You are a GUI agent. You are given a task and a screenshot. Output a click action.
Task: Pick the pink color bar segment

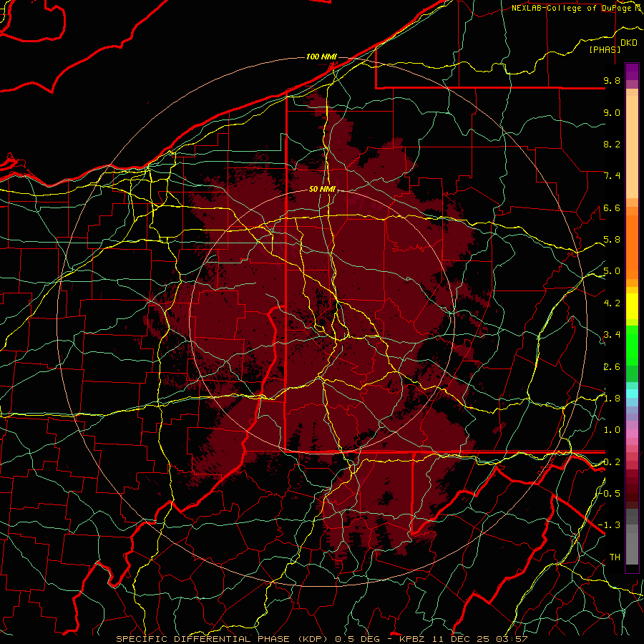(632, 434)
